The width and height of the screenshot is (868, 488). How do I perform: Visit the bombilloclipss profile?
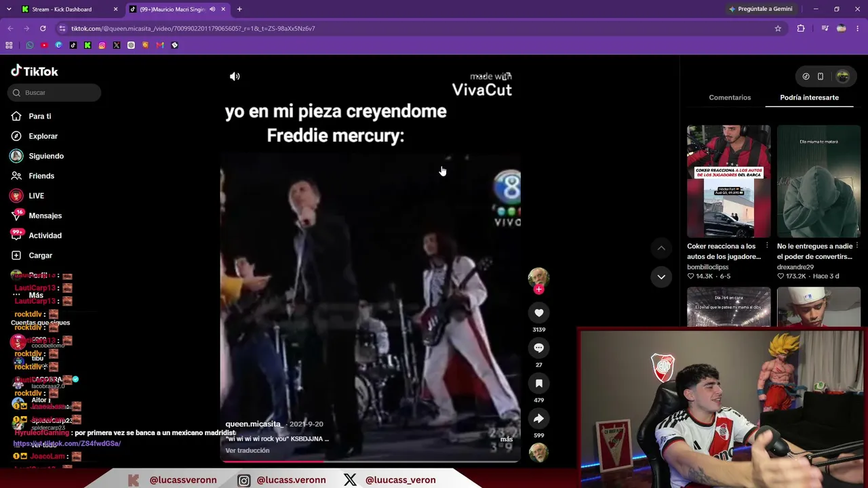click(707, 267)
